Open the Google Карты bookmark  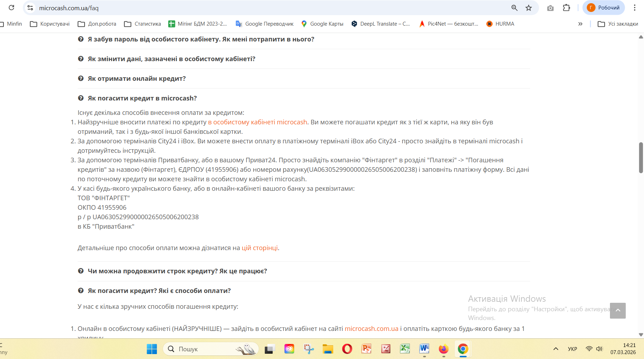click(322, 24)
